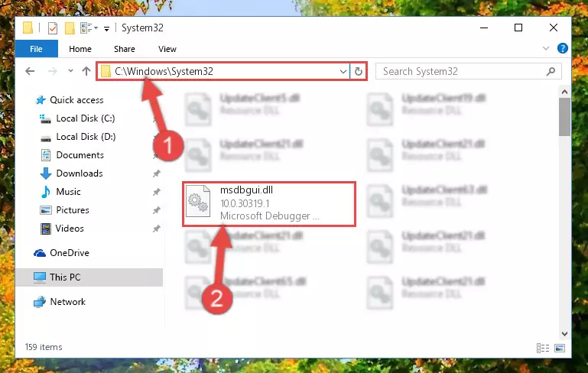Open the File menu

[x=37, y=49]
